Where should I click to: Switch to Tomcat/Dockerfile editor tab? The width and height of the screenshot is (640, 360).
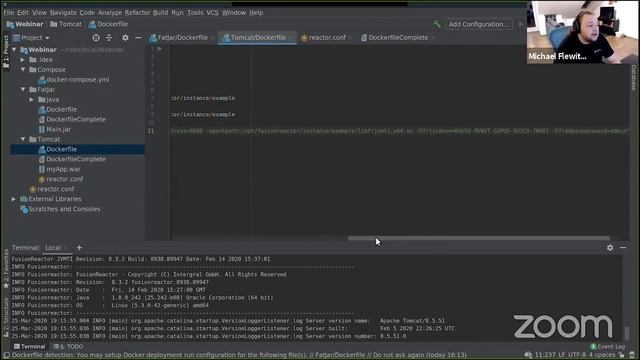click(257, 38)
